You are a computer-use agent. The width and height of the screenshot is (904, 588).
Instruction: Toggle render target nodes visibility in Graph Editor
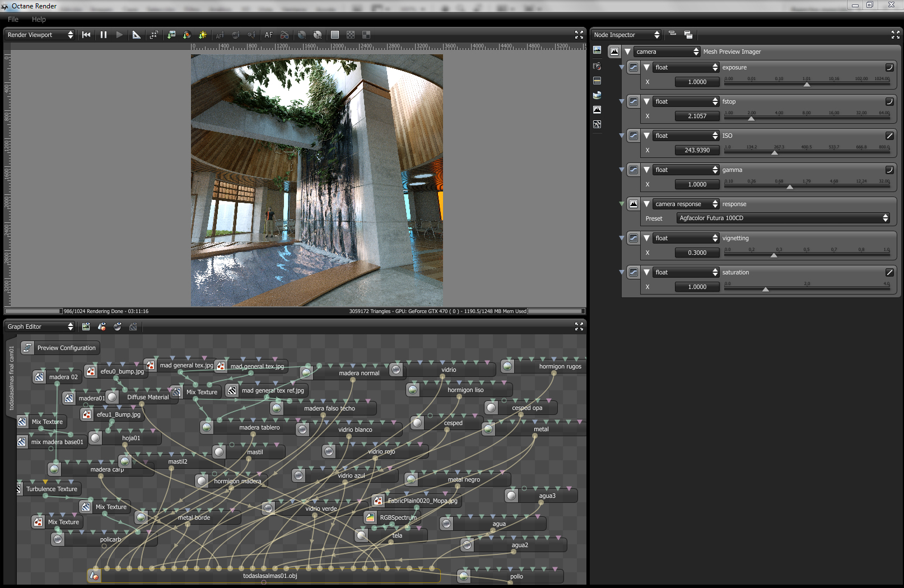(86, 326)
